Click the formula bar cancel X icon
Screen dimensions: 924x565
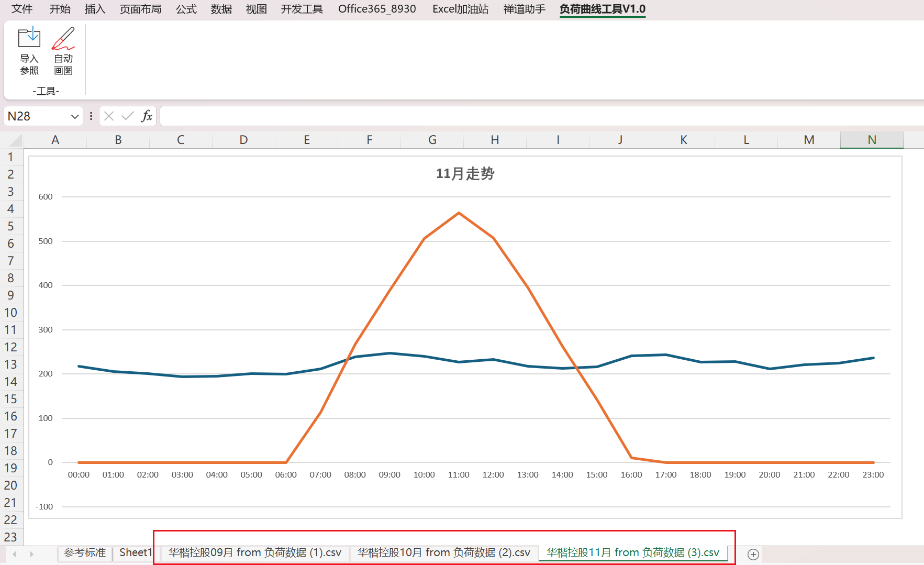pyautogui.click(x=109, y=116)
